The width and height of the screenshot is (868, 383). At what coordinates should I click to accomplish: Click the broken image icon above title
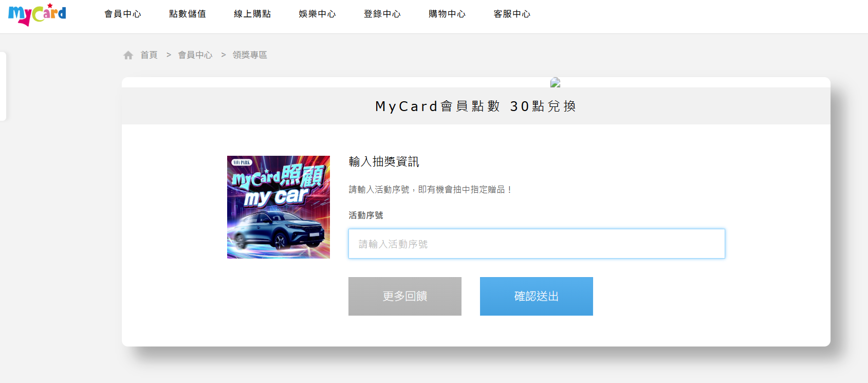(555, 82)
